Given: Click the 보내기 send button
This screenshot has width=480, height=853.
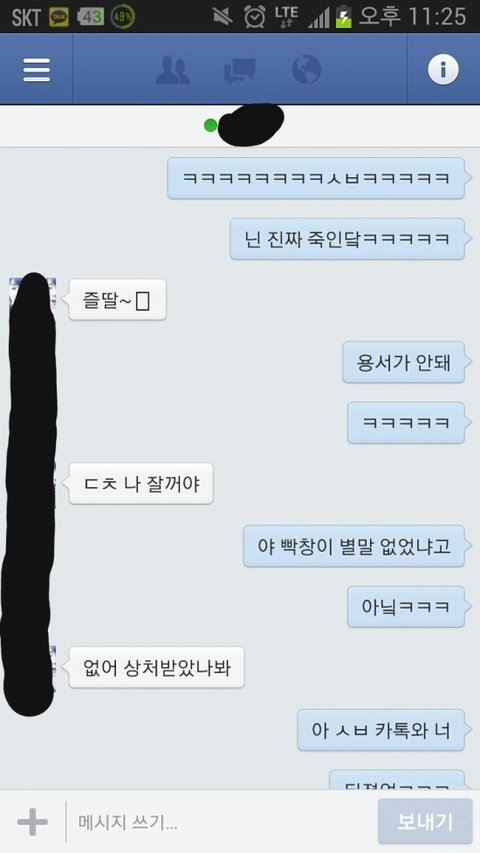Looking at the screenshot, I should click(425, 821).
